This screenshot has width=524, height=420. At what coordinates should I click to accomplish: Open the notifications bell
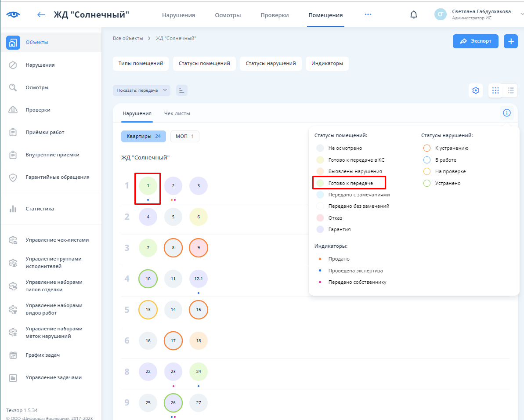click(413, 14)
